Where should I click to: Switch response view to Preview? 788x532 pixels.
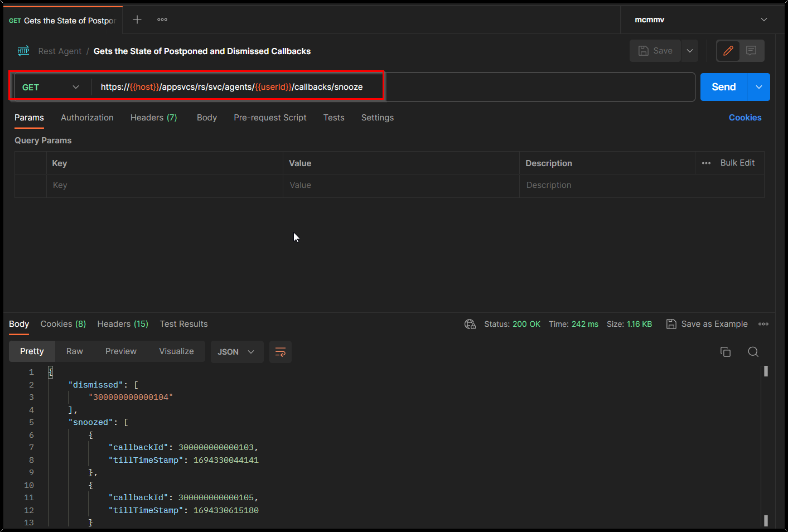121,351
